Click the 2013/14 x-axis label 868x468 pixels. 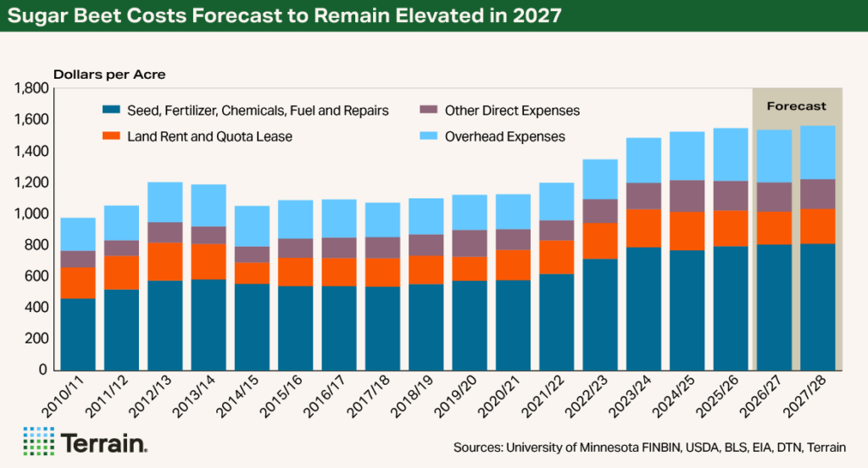coord(194,396)
